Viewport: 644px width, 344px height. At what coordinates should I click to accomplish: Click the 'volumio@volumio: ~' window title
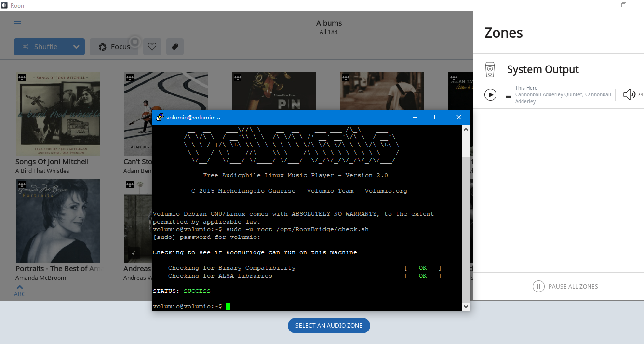193,117
